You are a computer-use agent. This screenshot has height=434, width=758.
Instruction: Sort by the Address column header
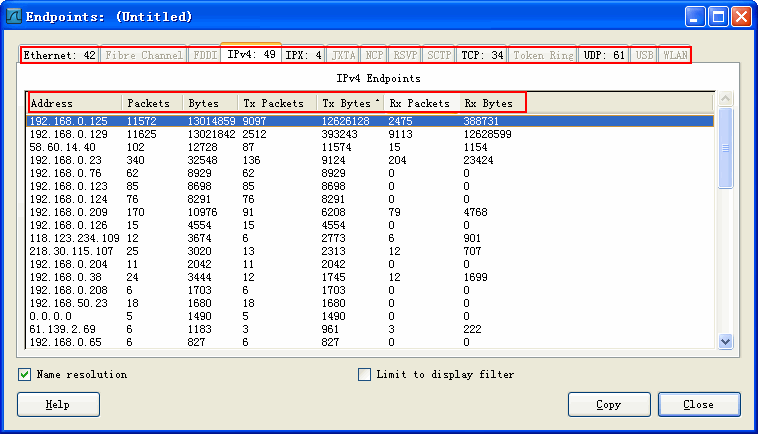tap(74, 103)
